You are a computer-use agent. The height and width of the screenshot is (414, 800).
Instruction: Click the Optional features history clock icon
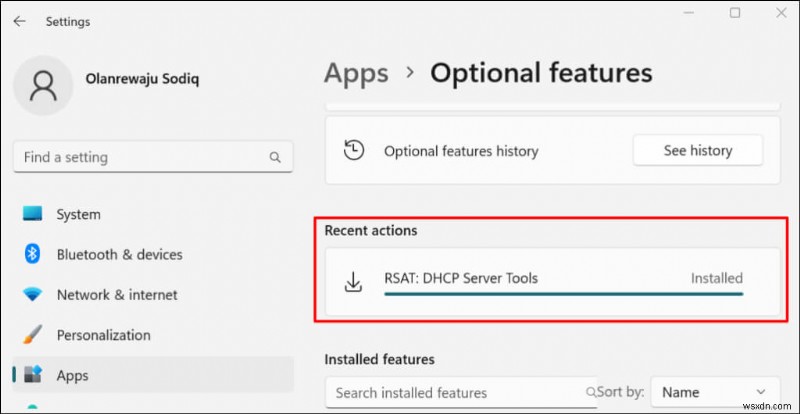click(x=354, y=150)
